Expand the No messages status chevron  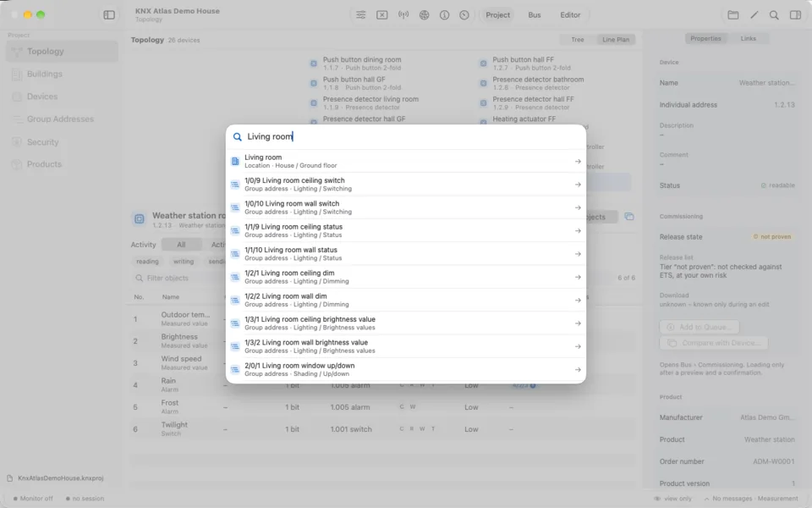pos(706,499)
